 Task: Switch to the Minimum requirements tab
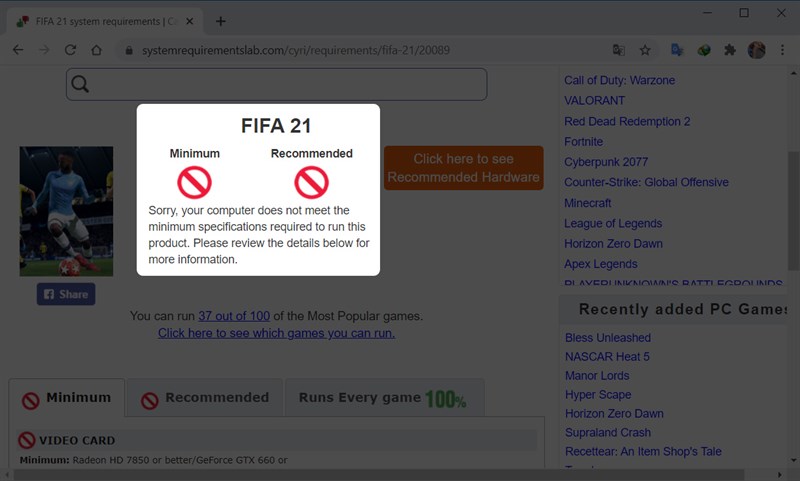coord(66,398)
